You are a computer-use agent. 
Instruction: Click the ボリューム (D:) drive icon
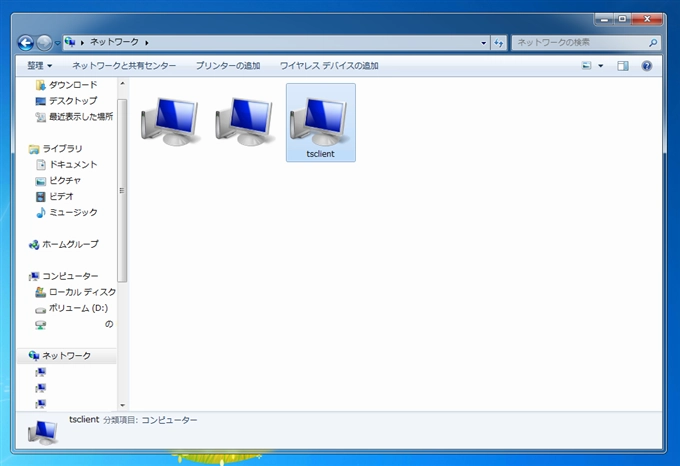click(x=40, y=310)
